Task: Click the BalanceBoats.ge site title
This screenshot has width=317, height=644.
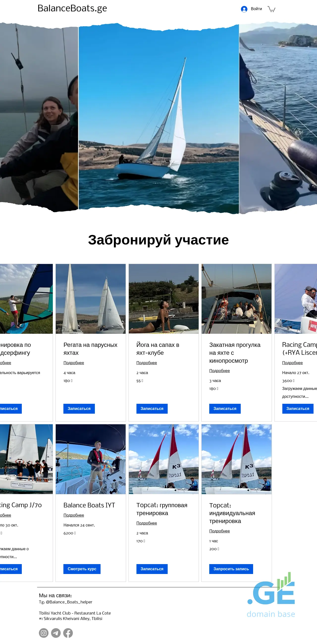Action: [x=72, y=8]
